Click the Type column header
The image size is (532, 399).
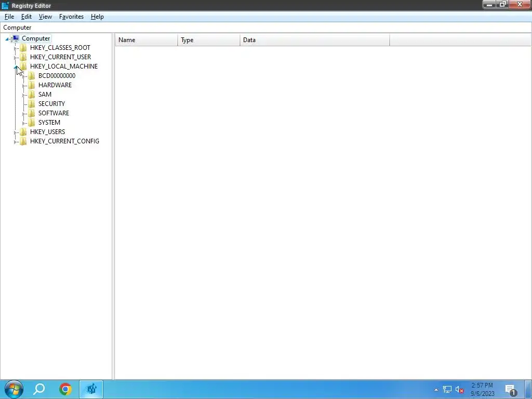click(209, 40)
